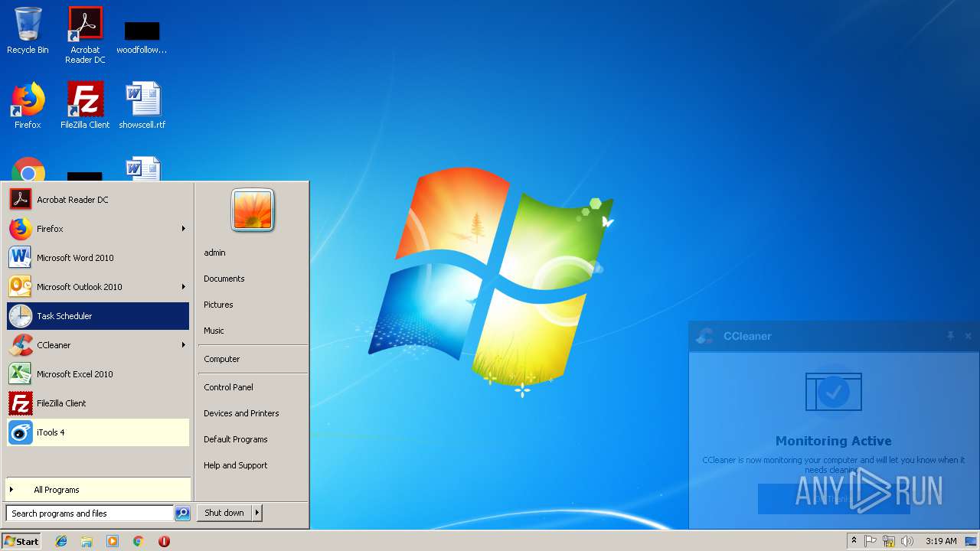The height and width of the screenshot is (551, 980).
Task: Click the Shut down button
Action: (x=224, y=513)
